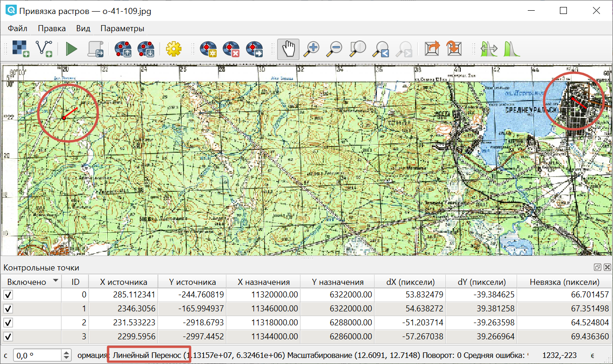Click Средняя ошибка text in the status bar
Image resolution: width=613 pixels, height=364 pixels.
(x=496, y=355)
